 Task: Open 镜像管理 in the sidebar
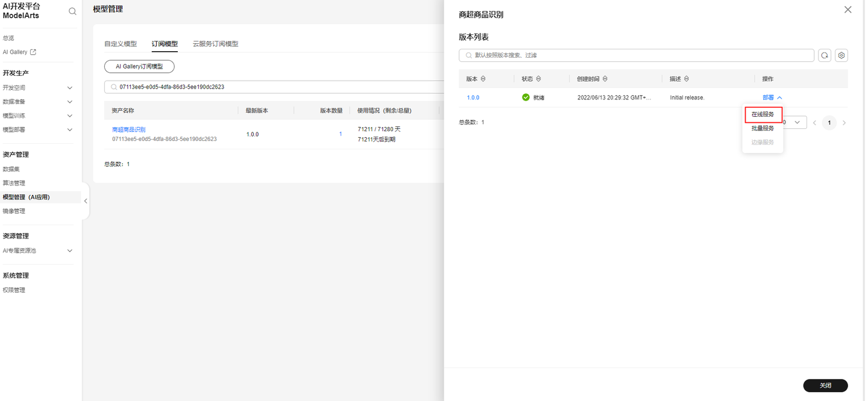pyautogui.click(x=14, y=211)
